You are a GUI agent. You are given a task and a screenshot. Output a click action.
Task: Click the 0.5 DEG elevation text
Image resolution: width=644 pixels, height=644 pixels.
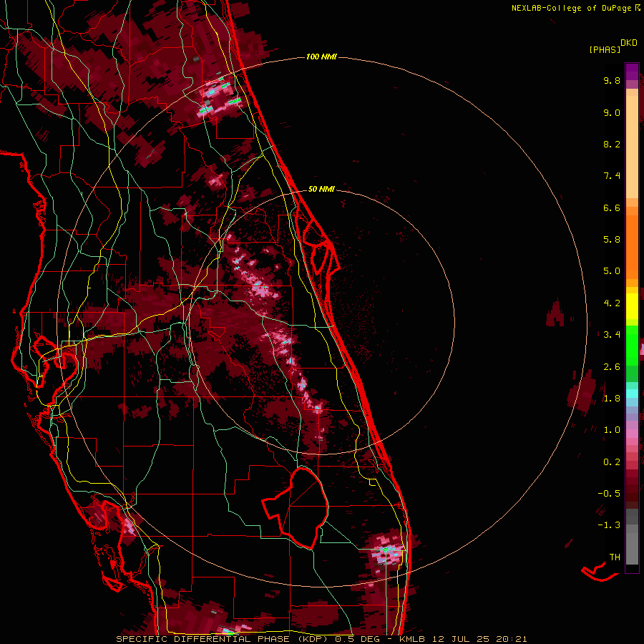(x=357, y=639)
